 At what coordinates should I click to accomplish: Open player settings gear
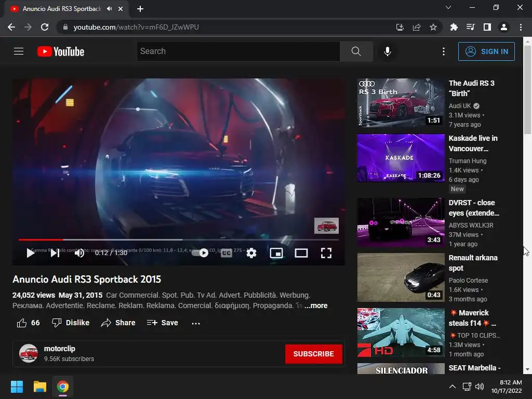point(251,253)
